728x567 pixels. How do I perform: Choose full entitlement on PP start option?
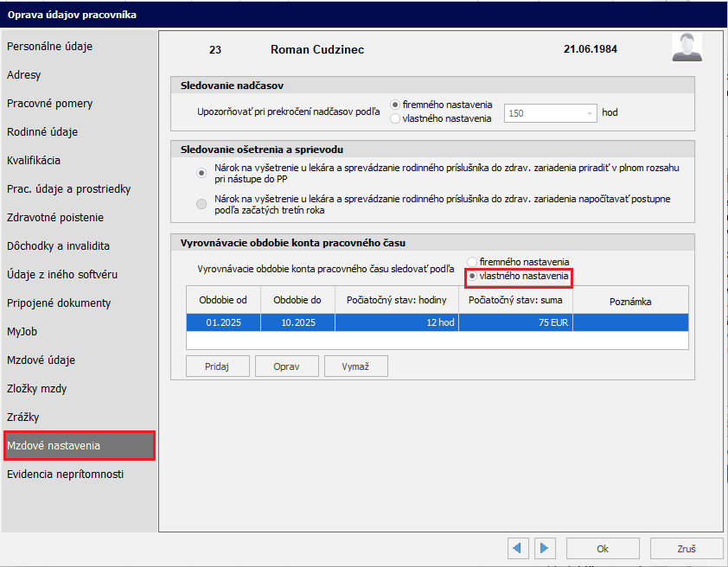click(x=201, y=173)
